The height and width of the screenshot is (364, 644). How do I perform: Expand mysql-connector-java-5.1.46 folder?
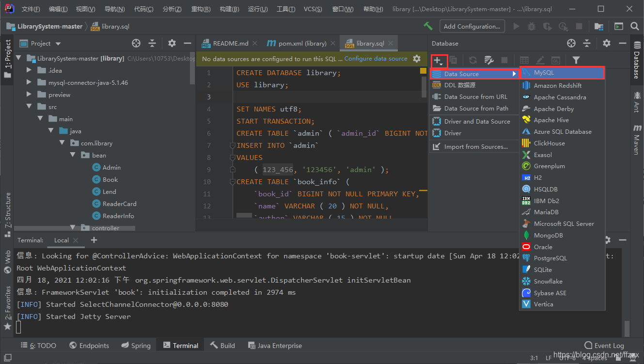point(30,82)
